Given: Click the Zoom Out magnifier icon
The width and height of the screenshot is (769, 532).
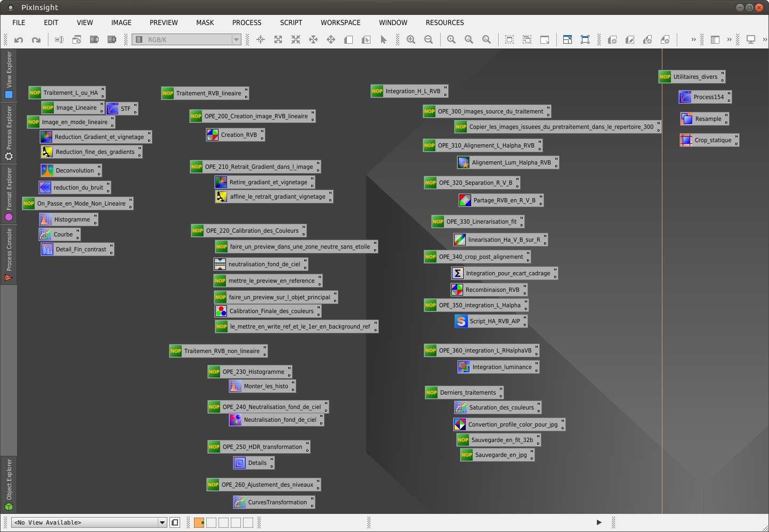Looking at the screenshot, I should tap(428, 40).
